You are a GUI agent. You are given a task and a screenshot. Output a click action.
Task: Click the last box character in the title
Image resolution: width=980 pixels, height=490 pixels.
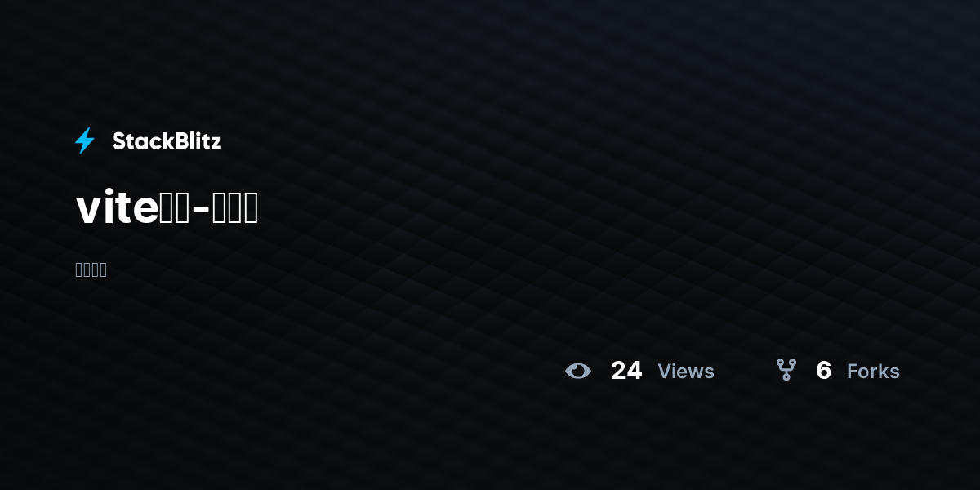pyautogui.click(x=251, y=208)
